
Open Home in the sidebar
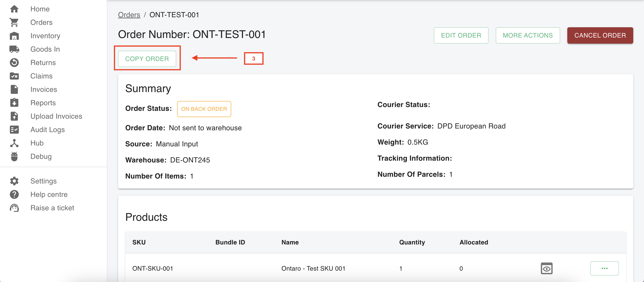pos(40,9)
